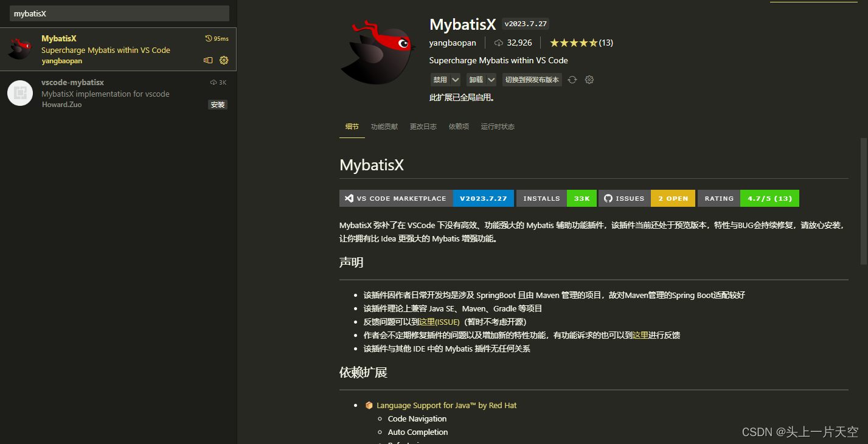Open dropdown arrow next to 卸载

coord(491,80)
